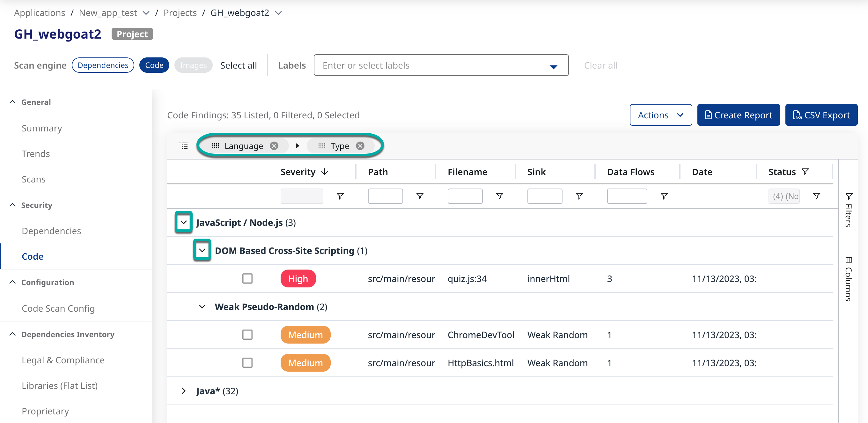Expand the Java* (32) group
This screenshot has width=868, height=423.
pos(184,391)
